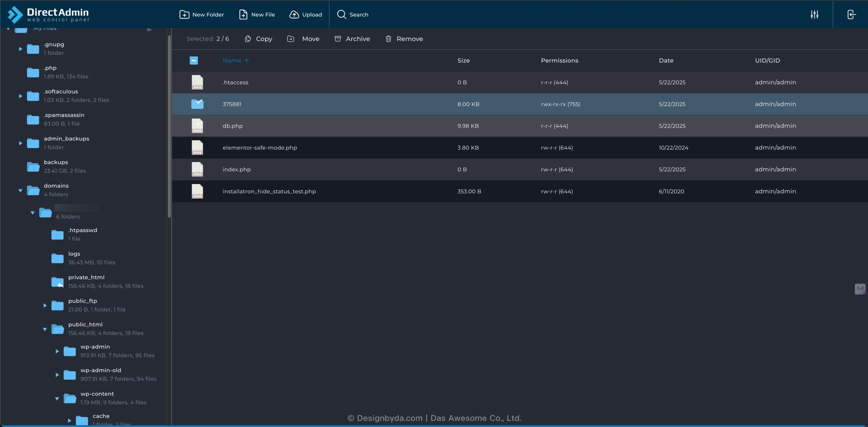Click the Copy icon
The height and width of the screenshot is (427, 868).
(x=248, y=39)
